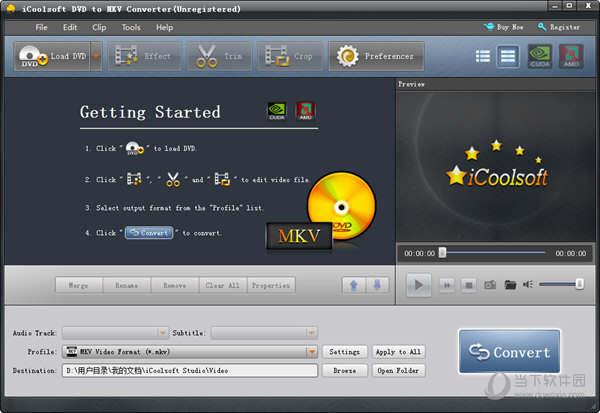Click Browse to choose destination
The width and height of the screenshot is (600, 413).
344,370
